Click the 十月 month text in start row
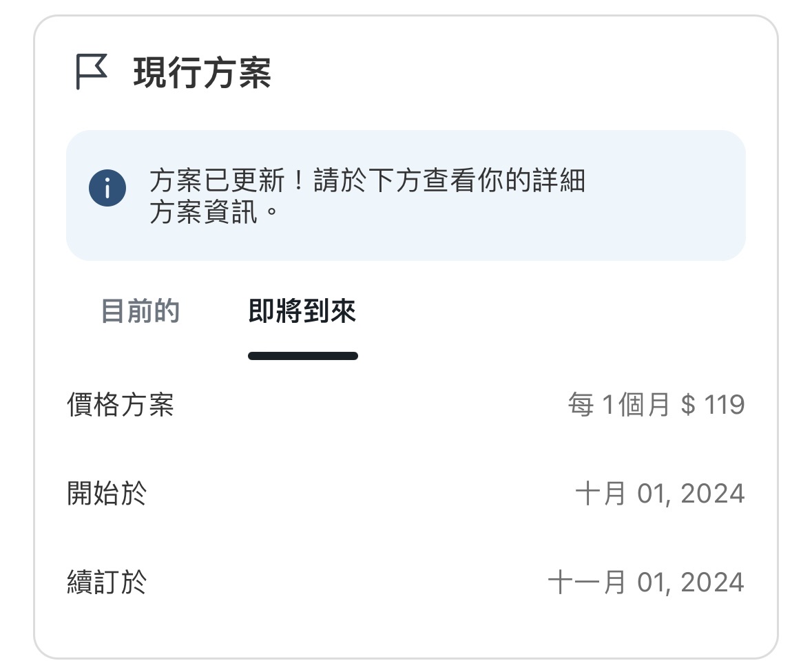Viewport: 812px width, 663px height. (x=601, y=494)
